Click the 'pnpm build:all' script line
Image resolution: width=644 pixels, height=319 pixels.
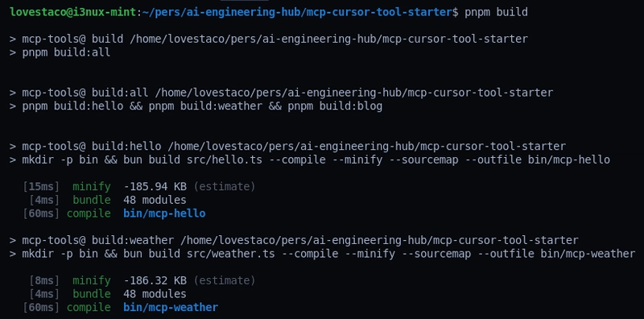click(x=60, y=52)
